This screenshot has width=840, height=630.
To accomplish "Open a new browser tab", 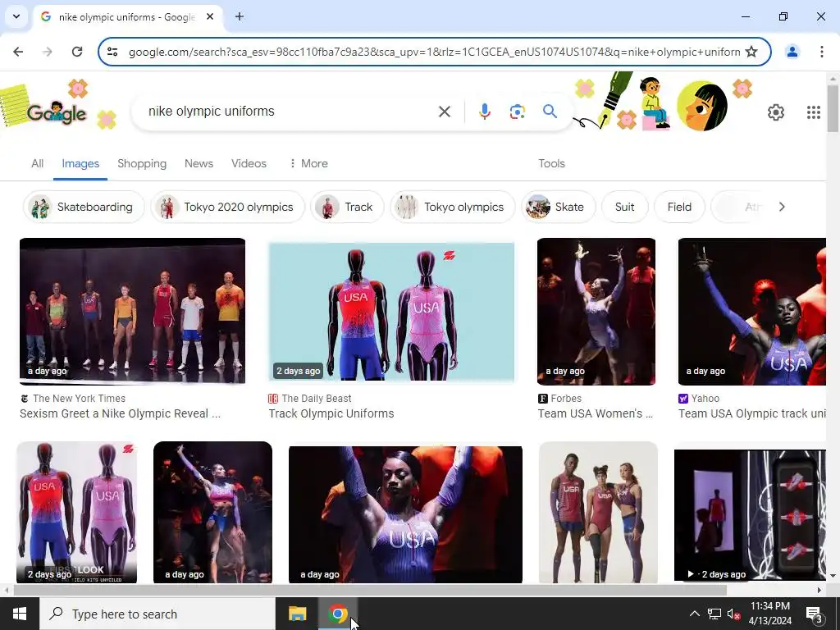I will coord(240,16).
